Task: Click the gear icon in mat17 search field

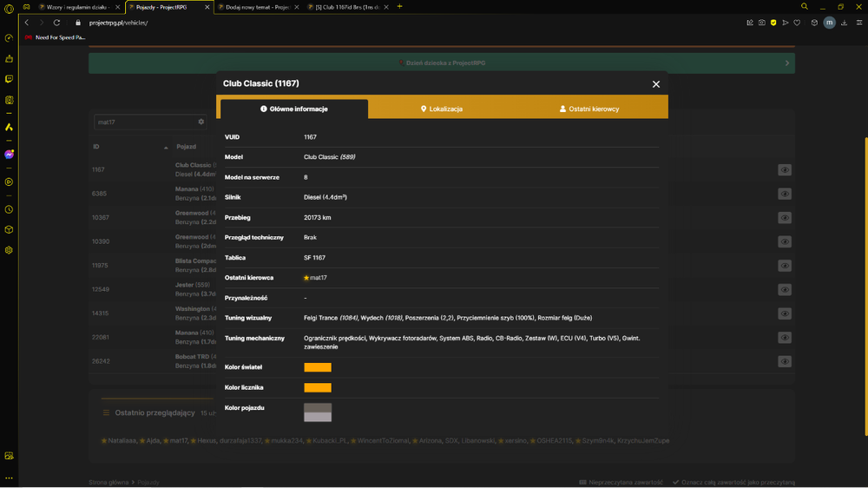Action: 201,122
